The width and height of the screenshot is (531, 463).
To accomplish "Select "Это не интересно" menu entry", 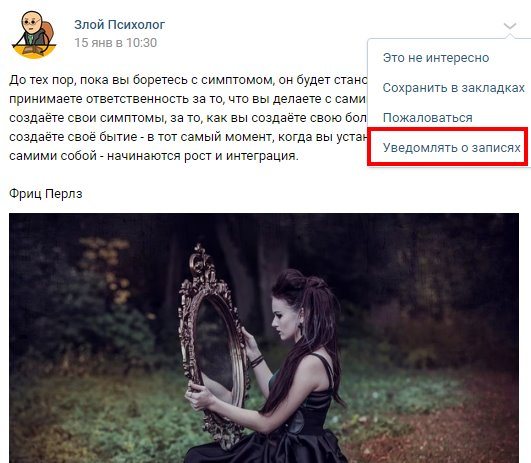I will click(x=436, y=58).
